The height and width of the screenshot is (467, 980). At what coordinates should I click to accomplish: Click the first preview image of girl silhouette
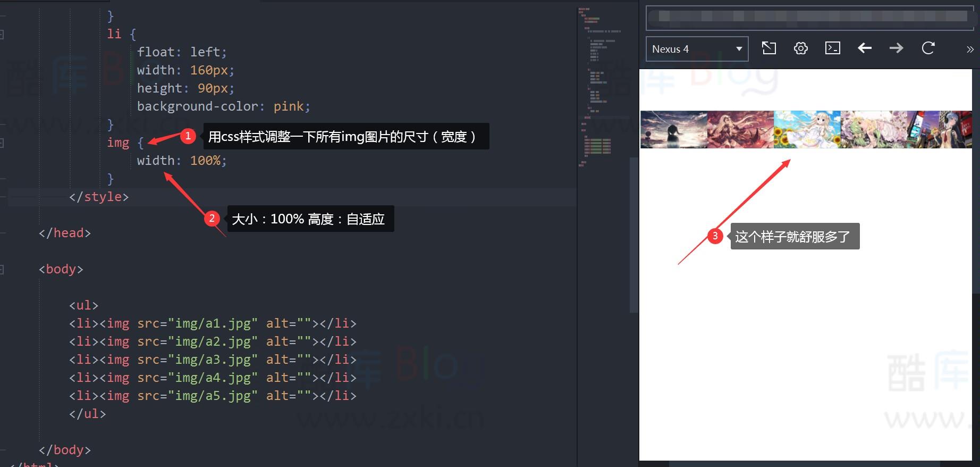pyautogui.click(x=674, y=129)
